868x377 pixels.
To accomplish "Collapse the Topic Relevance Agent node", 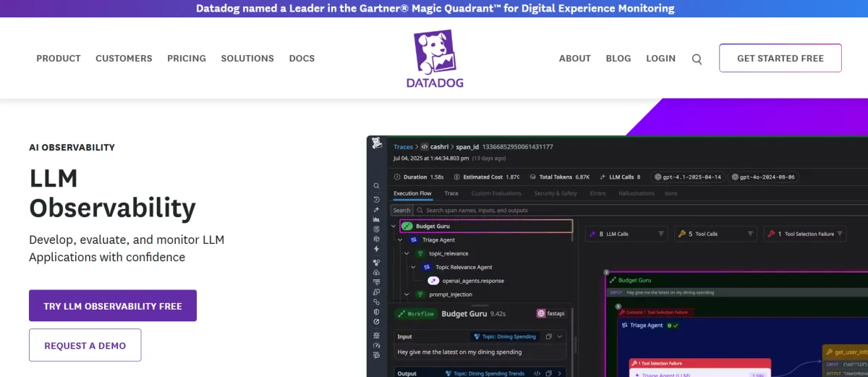I will pos(414,267).
